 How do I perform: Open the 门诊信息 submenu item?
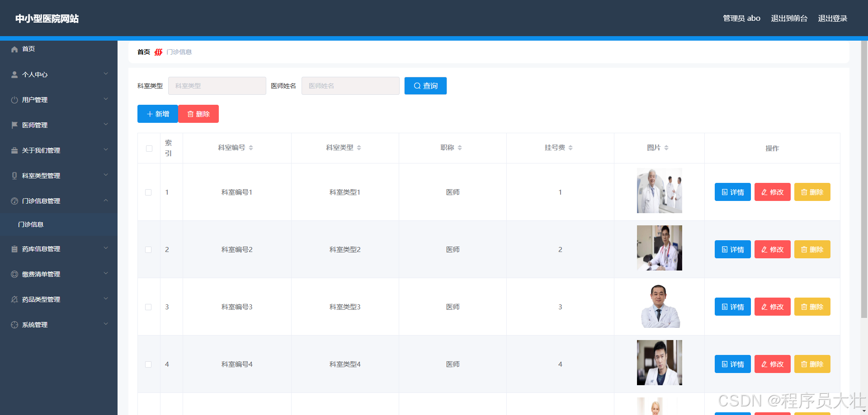point(31,224)
